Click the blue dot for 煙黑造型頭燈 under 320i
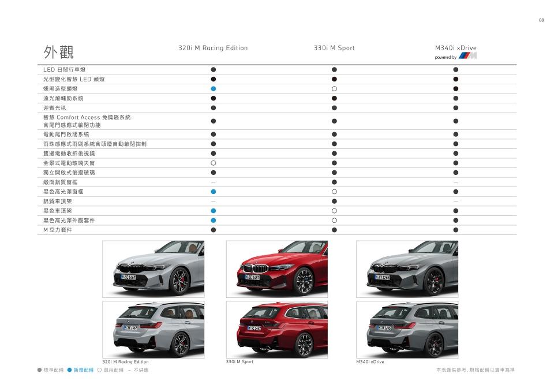554x392 pixels. coord(213,88)
